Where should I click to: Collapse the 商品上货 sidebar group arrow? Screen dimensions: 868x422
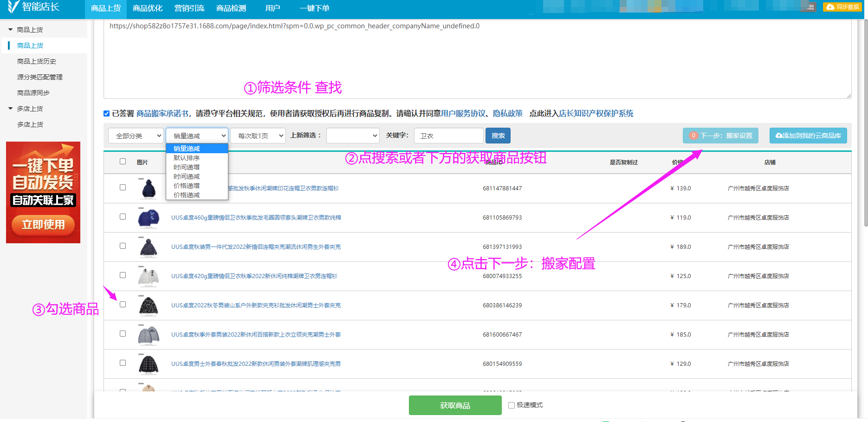pos(10,30)
